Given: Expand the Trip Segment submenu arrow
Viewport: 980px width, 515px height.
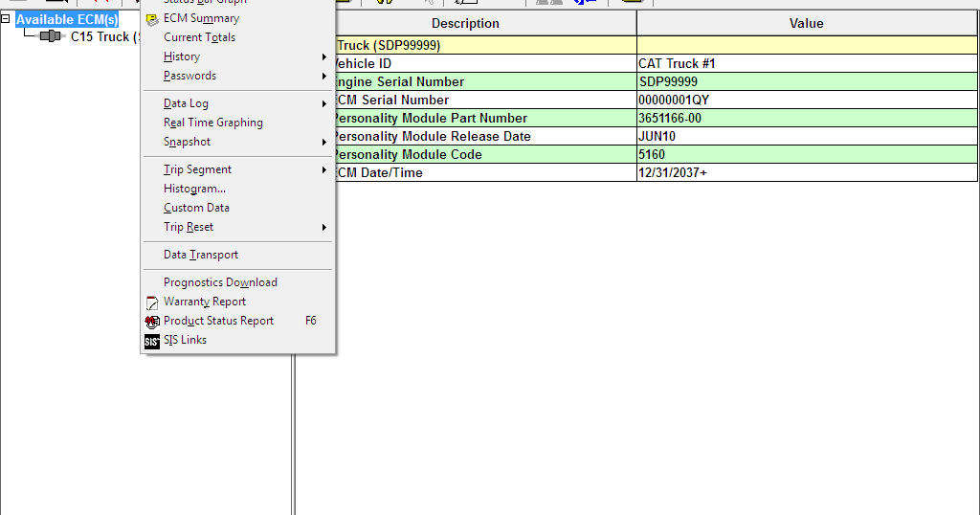Looking at the screenshot, I should click(323, 170).
